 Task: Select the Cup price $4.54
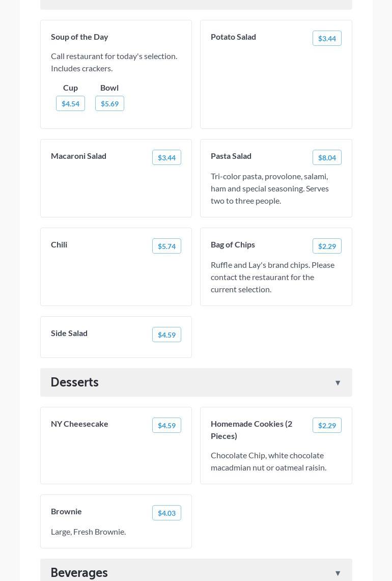[70, 104]
